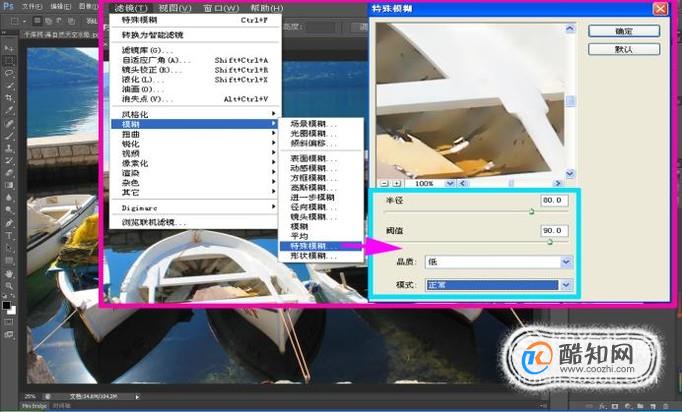The height and width of the screenshot is (412, 682).
Task: Click the 默认 button in the dialog
Action: point(624,49)
